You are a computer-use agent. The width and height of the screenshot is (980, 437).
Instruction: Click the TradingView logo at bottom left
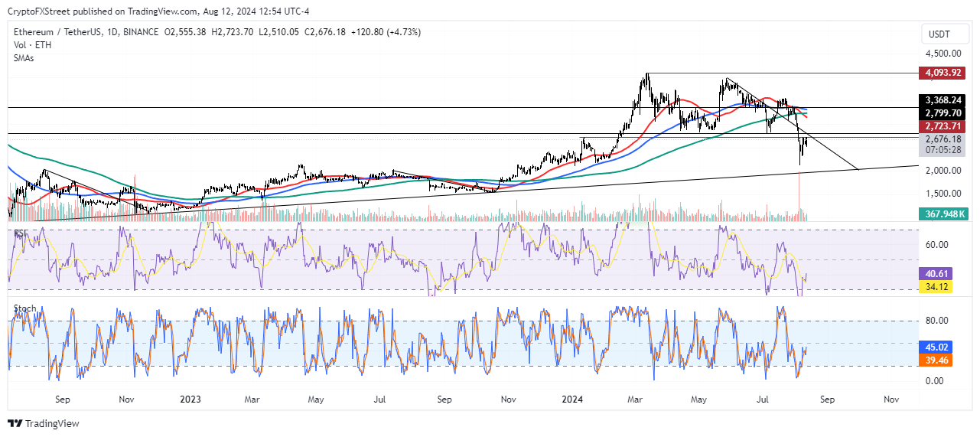44,423
